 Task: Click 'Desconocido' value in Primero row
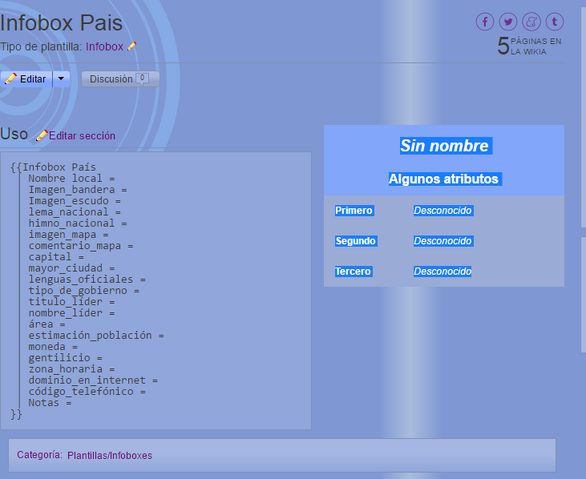click(x=443, y=210)
